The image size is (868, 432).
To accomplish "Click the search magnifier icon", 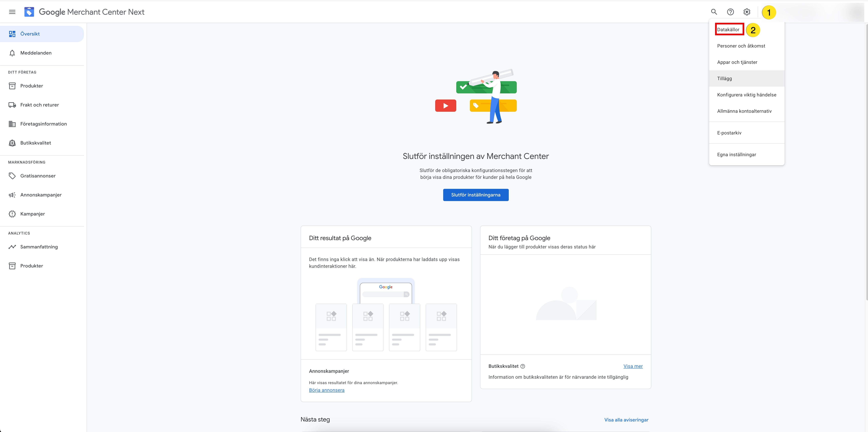I will pos(714,12).
